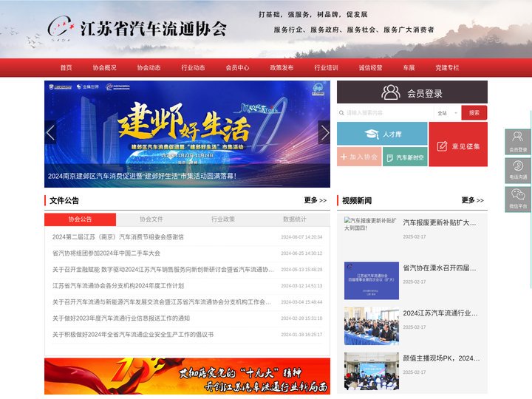Click the 汽车报废更新补贴 broken image thumbnail
Screen dimensions: 532x399
click(x=371, y=225)
